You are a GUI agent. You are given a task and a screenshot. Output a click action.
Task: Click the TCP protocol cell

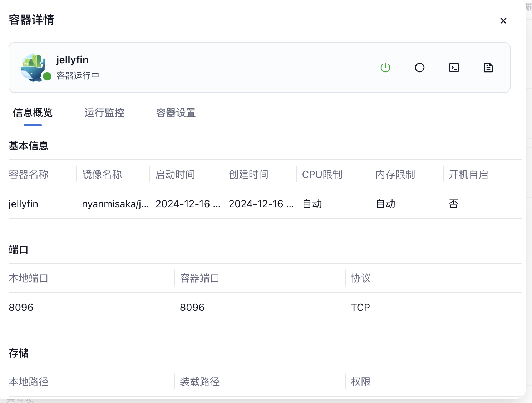360,307
